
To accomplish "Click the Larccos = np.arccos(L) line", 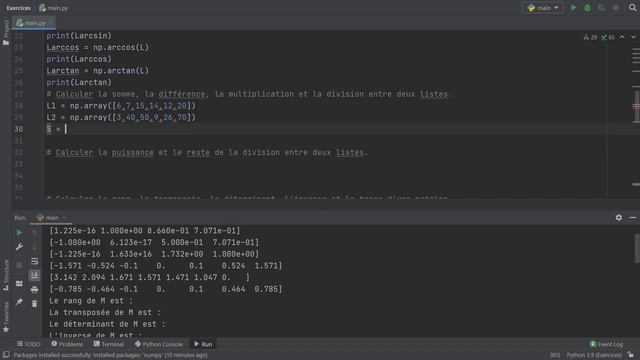I will [98, 47].
